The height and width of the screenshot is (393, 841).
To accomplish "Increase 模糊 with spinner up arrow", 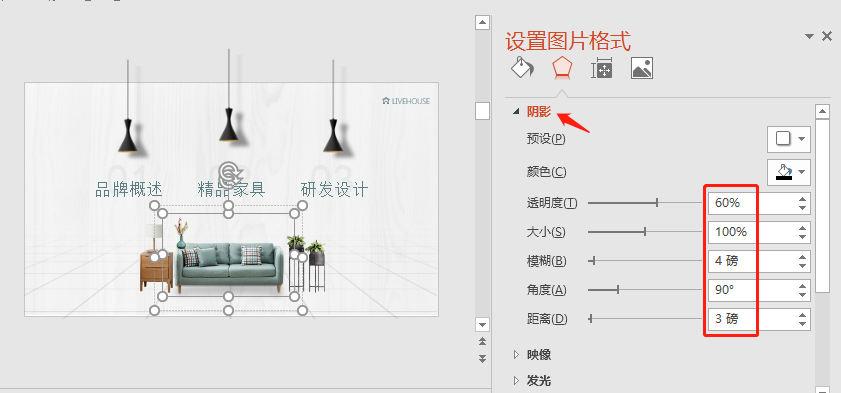I will (802, 257).
